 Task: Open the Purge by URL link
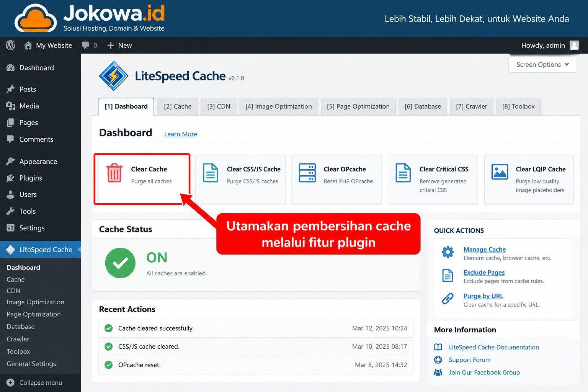pos(483,296)
